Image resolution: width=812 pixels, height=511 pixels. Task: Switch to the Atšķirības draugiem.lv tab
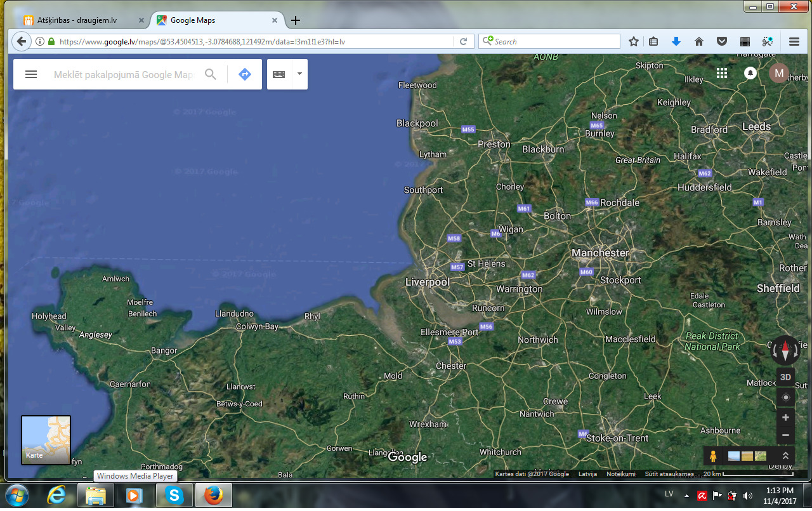click(79, 20)
